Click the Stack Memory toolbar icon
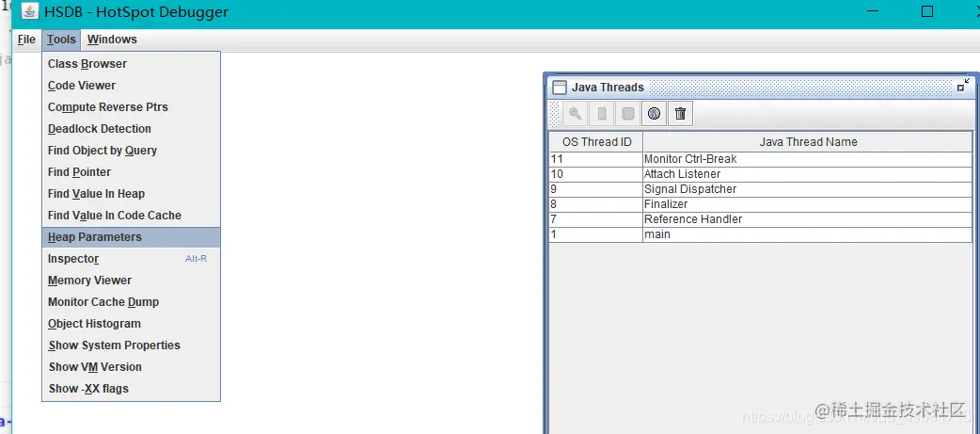 tap(602, 114)
